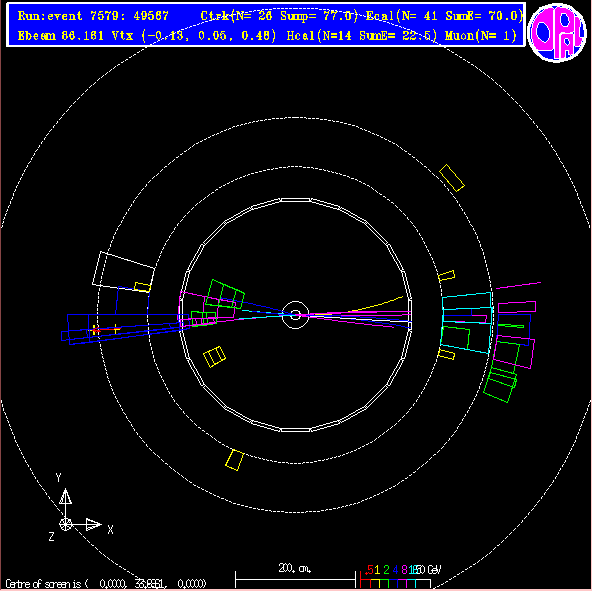Click the X axis arrow
This screenshot has height=591, width=592.
pyautogui.click(x=93, y=525)
